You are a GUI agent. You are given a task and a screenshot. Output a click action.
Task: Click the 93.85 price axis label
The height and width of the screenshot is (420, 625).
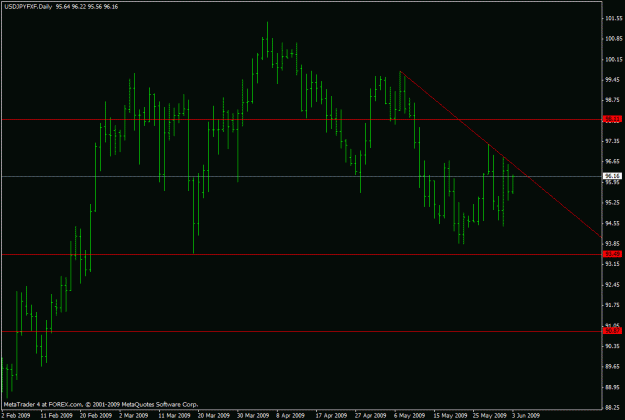(x=614, y=243)
